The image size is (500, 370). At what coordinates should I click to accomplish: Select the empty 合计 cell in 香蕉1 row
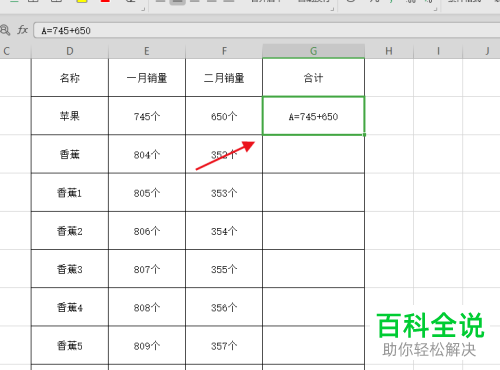tap(313, 192)
